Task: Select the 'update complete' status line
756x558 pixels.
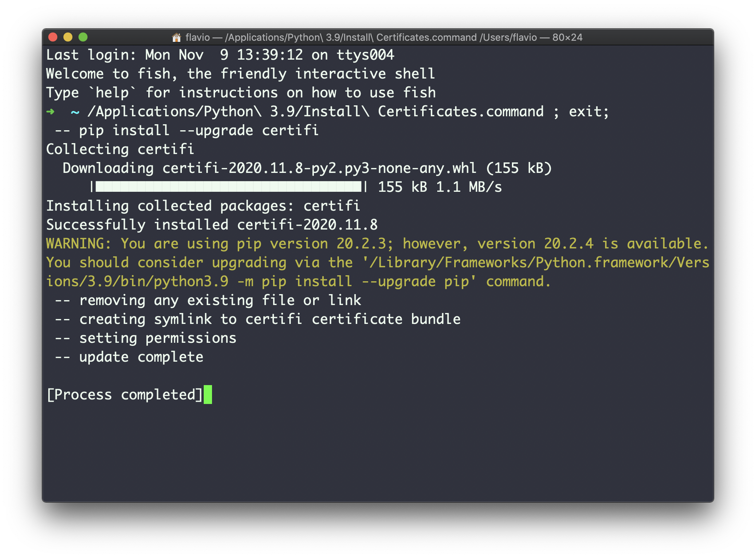Action: click(x=129, y=356)
